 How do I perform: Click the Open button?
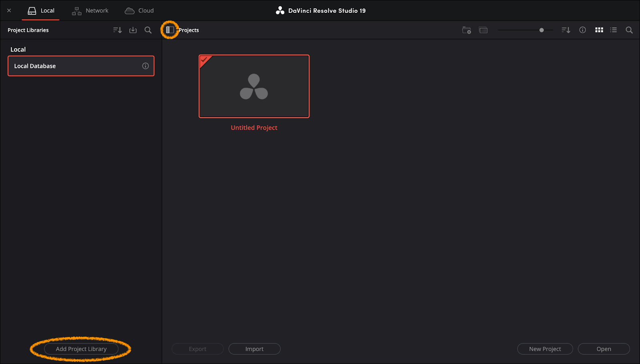pyautogui.click(x=604, y=349)
